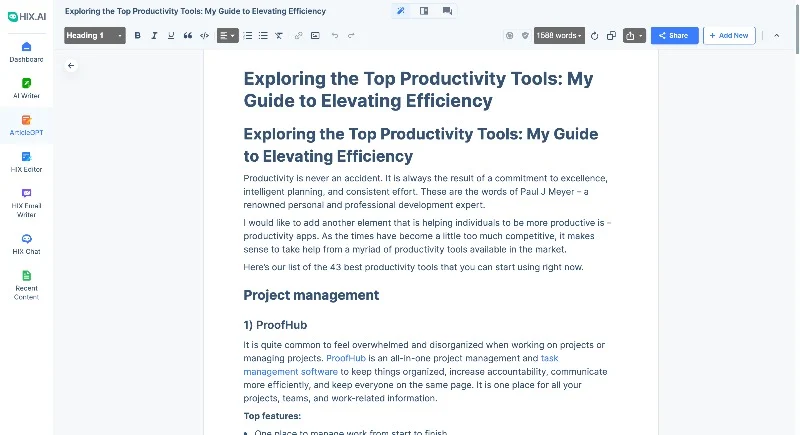Open Recent Content in sidebar

(x=27, y=286)
